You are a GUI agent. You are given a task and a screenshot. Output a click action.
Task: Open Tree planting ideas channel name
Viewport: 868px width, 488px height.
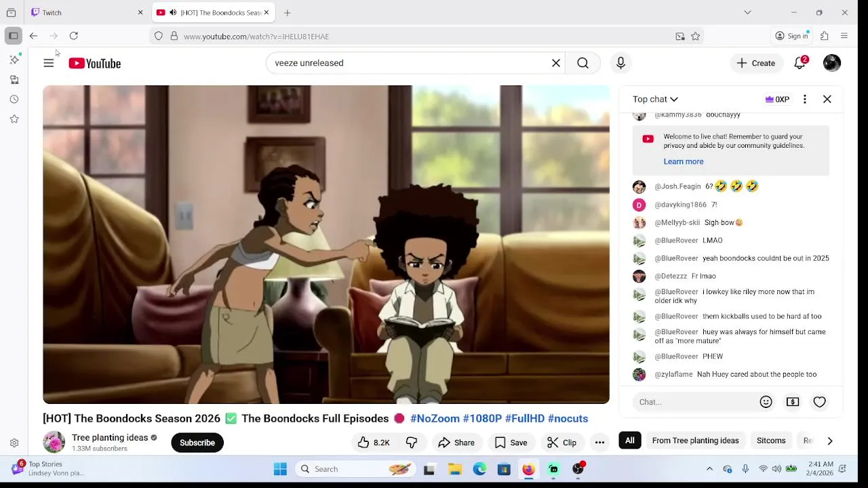(x=110, y=438)
